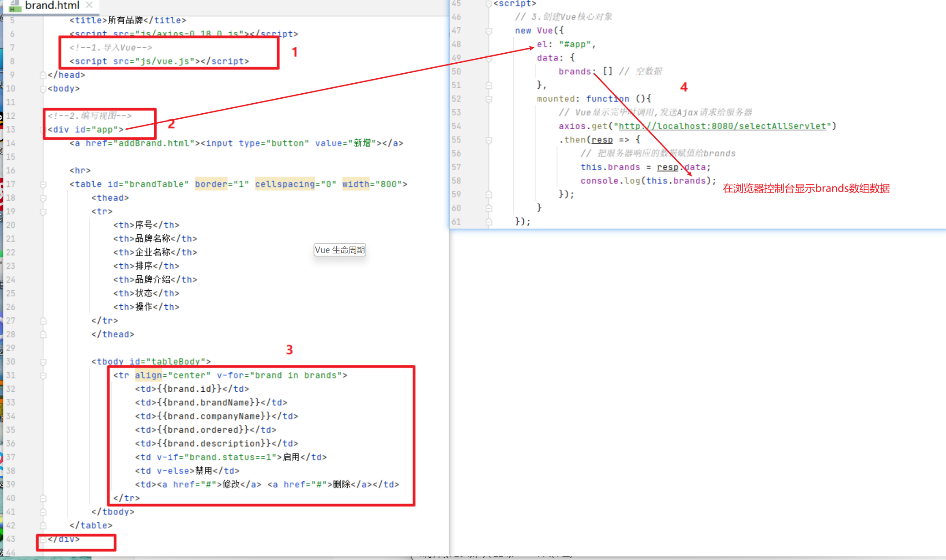
Task: Click the // 空数据 comment
Action: tap(640, 71)
